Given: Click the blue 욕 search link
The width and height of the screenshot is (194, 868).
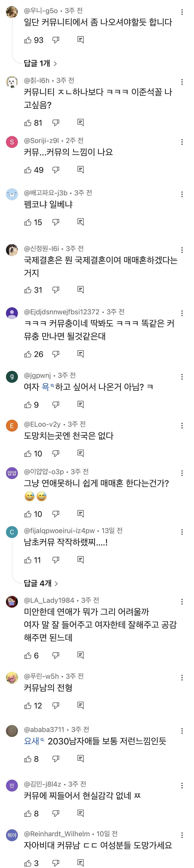Looking at the screenshot, I should point(46,387).
